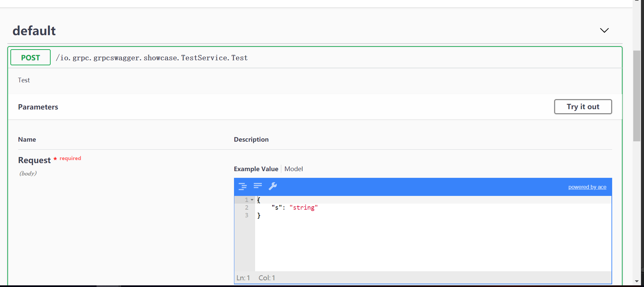Viewport: 644px width, 287px height.
Task: Fold the JSON object at line 1
Action: (252, 200)
